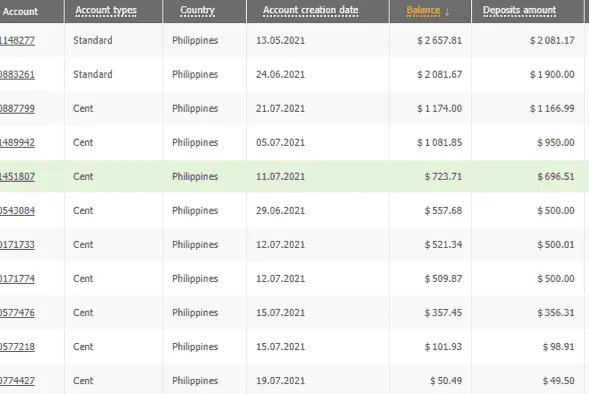The width and height of the screenshot is (589, 394).
Task: Sort by Account types column header
Action: (106, 11)
